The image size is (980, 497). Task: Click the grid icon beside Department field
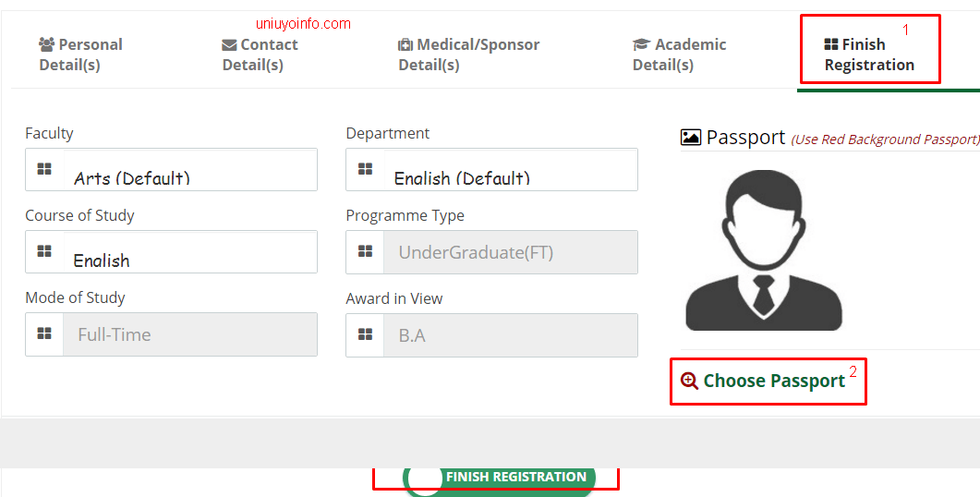[365, 169]
